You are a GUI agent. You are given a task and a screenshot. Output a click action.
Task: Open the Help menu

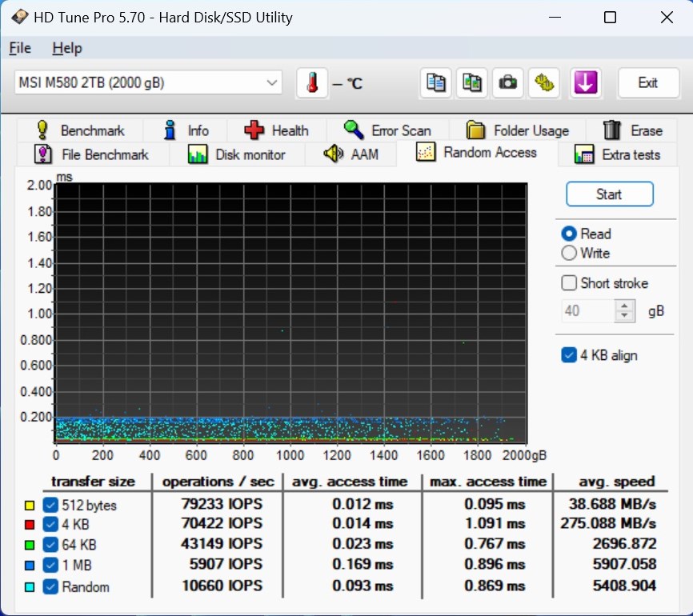[x=67, y=48]
